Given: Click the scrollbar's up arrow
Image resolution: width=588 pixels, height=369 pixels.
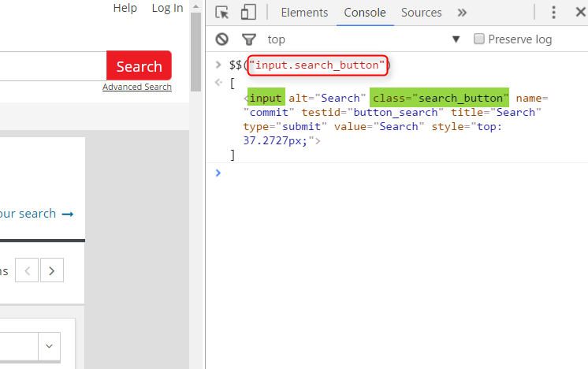Looking at the screenshot, I should (x=195, y=6).
